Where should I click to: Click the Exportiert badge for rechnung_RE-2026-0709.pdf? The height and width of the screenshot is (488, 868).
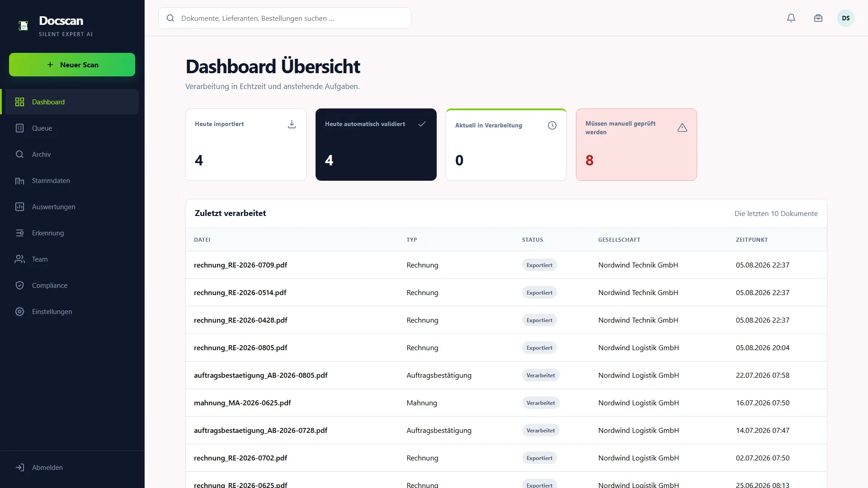(x=539, y=265)
